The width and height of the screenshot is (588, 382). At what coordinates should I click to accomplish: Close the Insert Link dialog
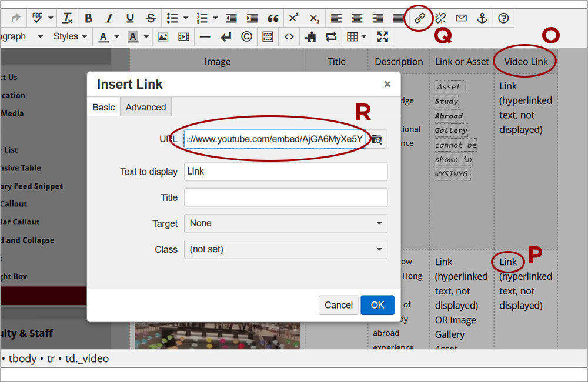pyautogui.click(x=387, y=85)
